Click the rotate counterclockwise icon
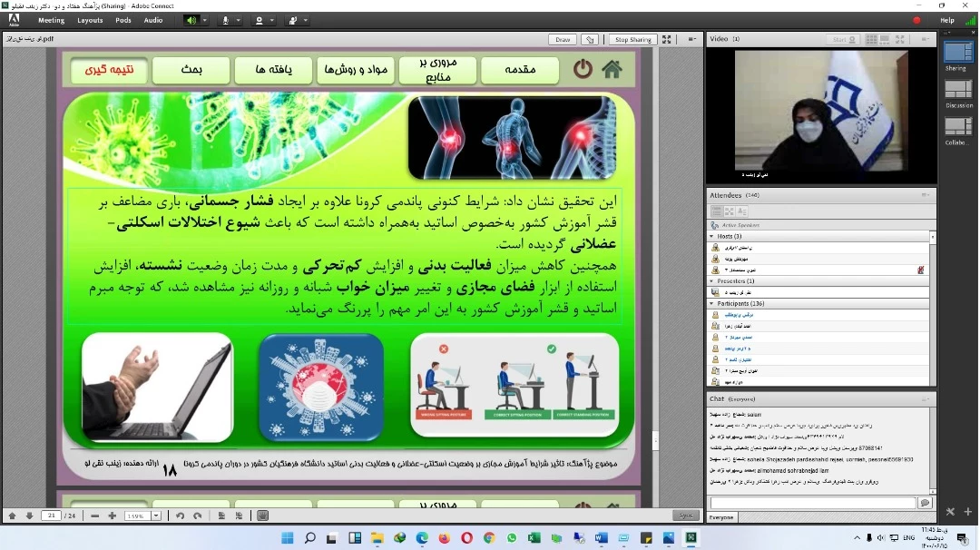 coord(181,516)
